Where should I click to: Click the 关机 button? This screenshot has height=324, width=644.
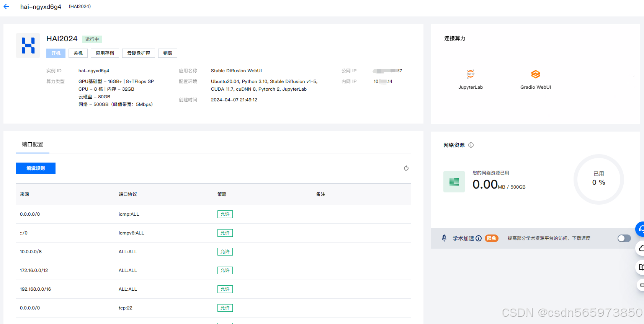click(78, 53)
